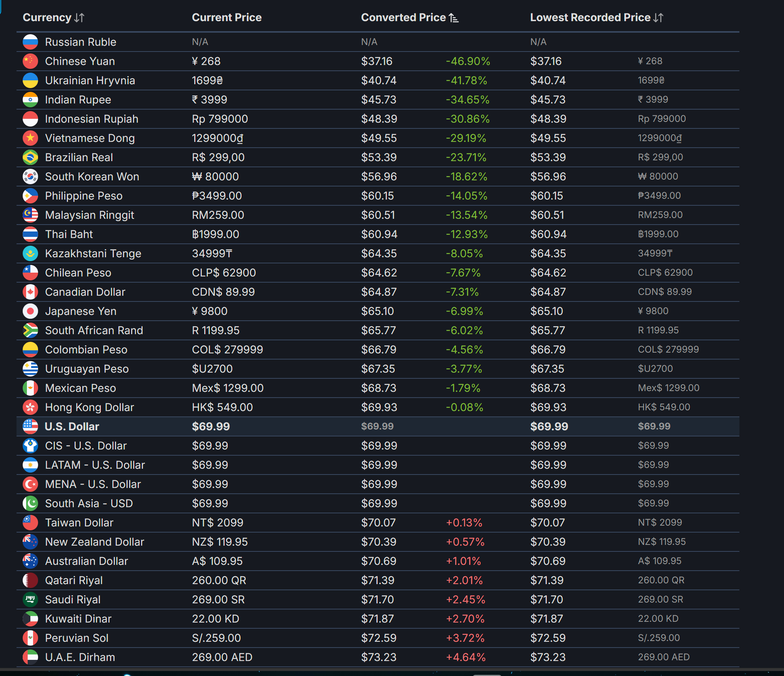784x676 pixels.
Task: Click the Taiwan Dollar +0.13% difference
Action: tap(464, 523)
